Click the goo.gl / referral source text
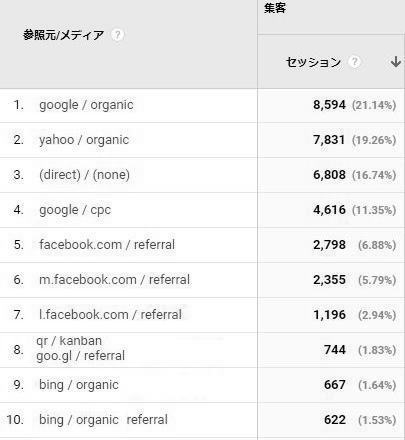Screen dimensions: 405x440 [x=81, y=356]
